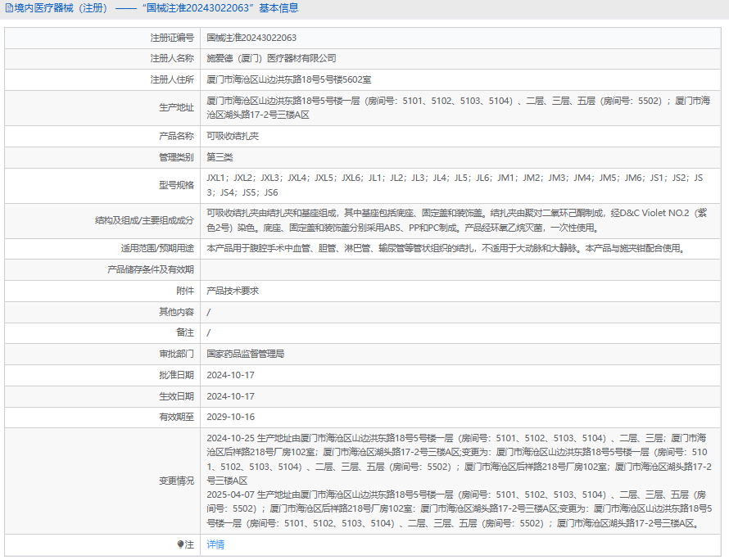Click the label 注册人住所
This screenshot has height=560, width=729.
pyautogui.click(x=172, y=79)
